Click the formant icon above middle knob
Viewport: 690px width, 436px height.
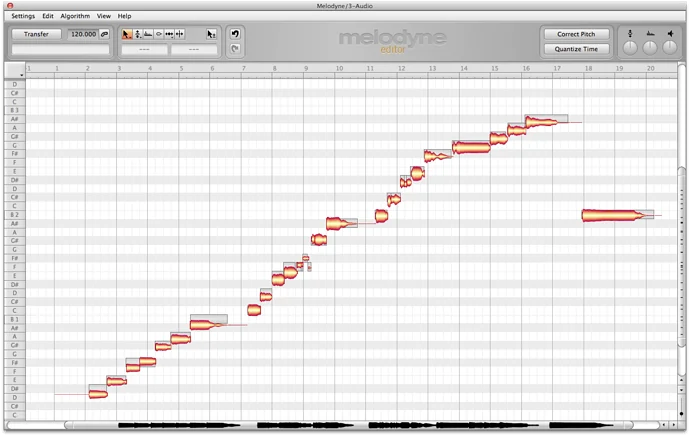pos(650,33)
